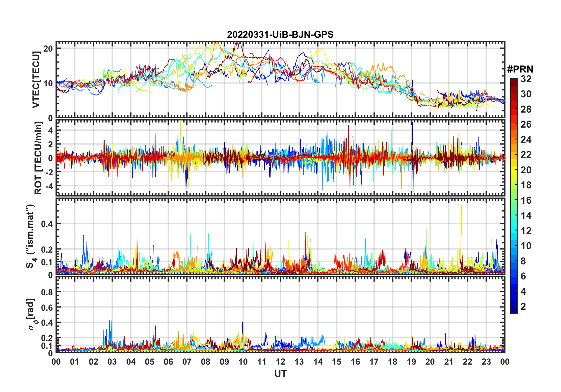Click colorbar tick label 2
Image resolution: width=561 pixels, height=392 pixels.
[523, 307]
